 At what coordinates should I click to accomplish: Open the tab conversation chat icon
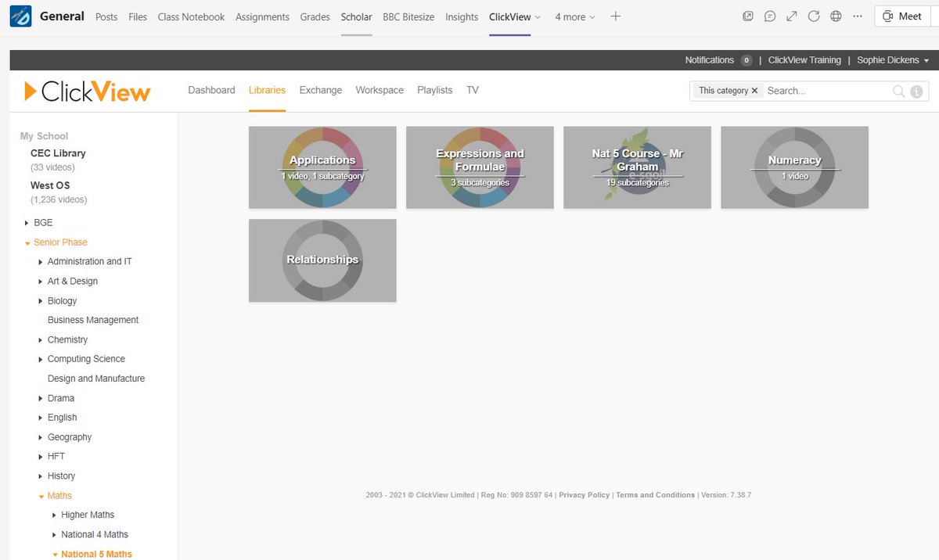click(x=770, y=16)
